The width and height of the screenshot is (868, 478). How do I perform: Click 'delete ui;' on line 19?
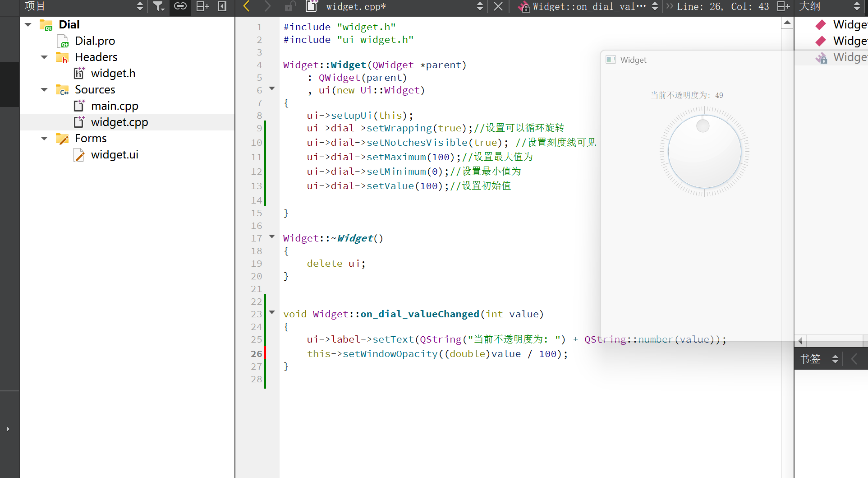[x=336, y=264]
